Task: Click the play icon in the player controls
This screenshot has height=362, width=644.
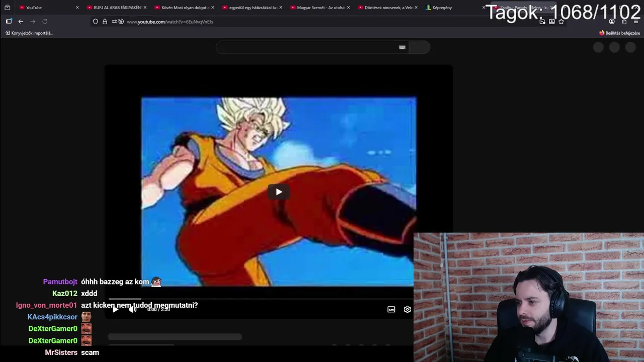Action: [115, 309]
